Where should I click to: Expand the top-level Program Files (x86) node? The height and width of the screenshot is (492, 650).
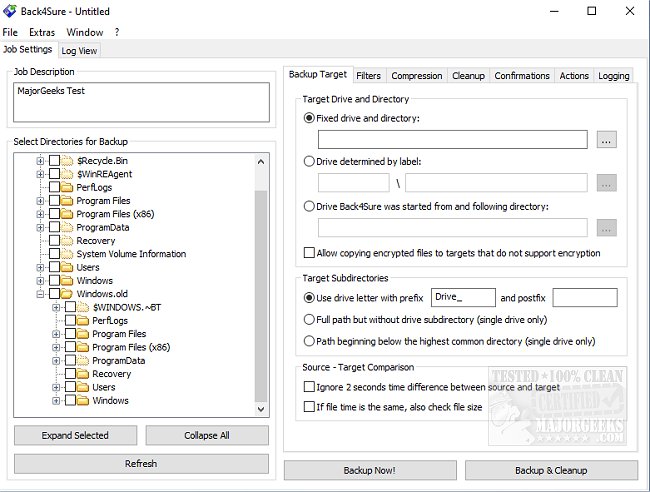(40, 214)
